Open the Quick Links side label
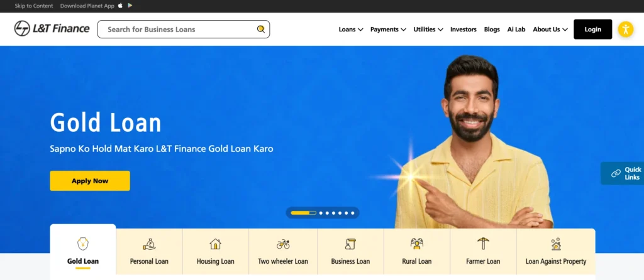 click(x=633, y=173)
